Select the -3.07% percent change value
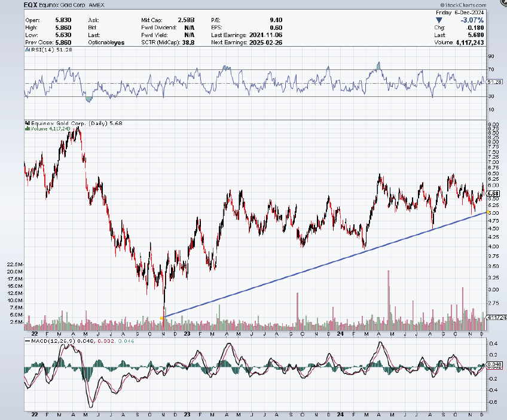This screenshot has width=507, height=420. tap(472, 20)
